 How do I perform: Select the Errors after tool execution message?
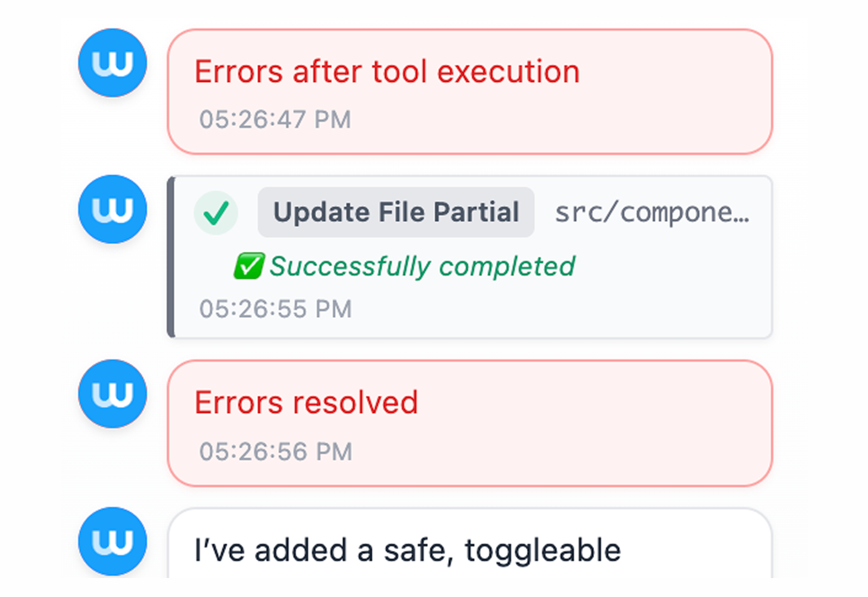387,71
